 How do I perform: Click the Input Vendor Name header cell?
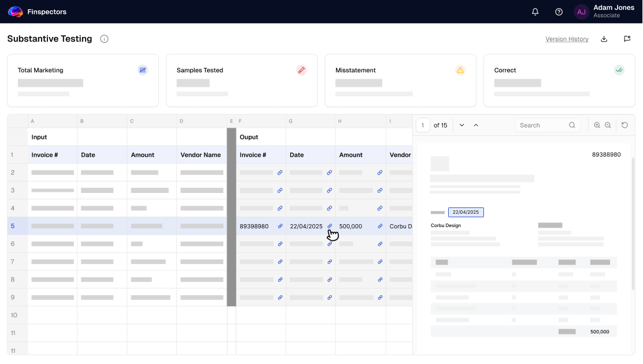pyautogui.click(x=201, y=155)
